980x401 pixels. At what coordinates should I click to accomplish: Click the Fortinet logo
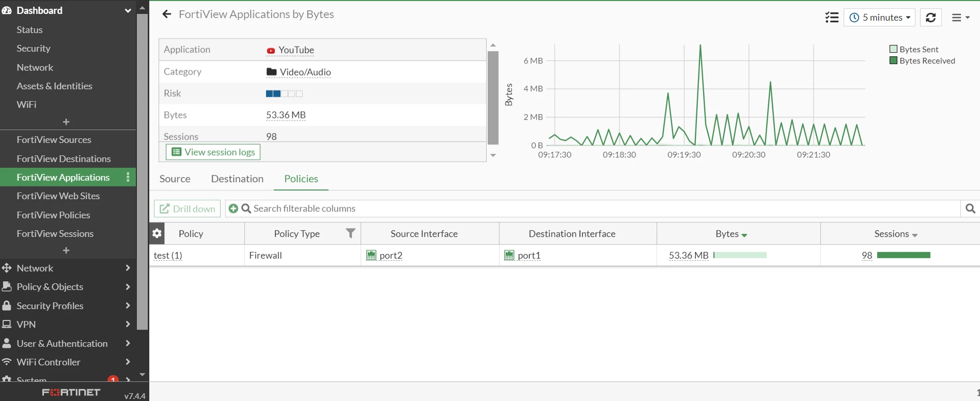click(x=71, y=392)
